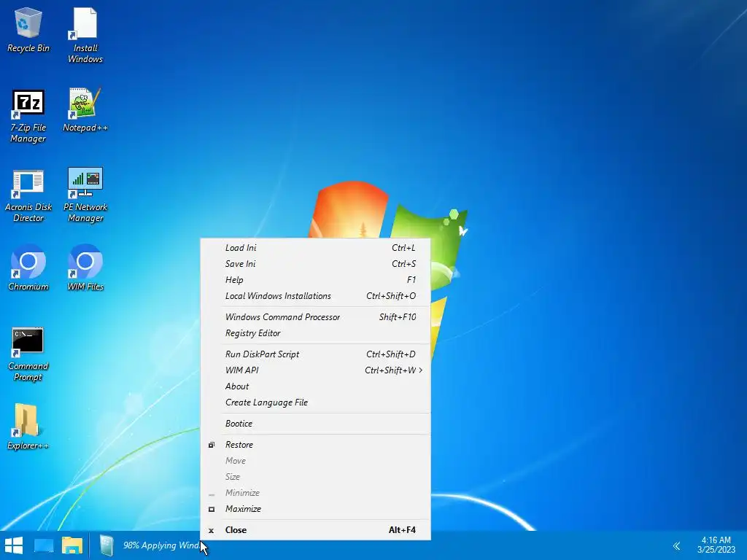747x560 pixels.
Task: Open File Explorer from the taskbar
Action: (x=72, y=545)
